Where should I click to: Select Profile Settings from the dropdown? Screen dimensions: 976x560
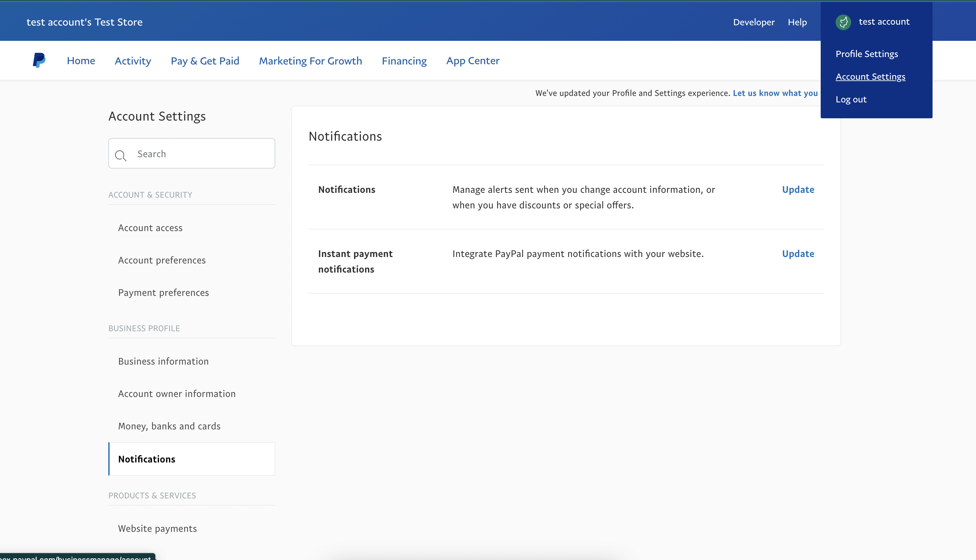click(x=866, y=54)
